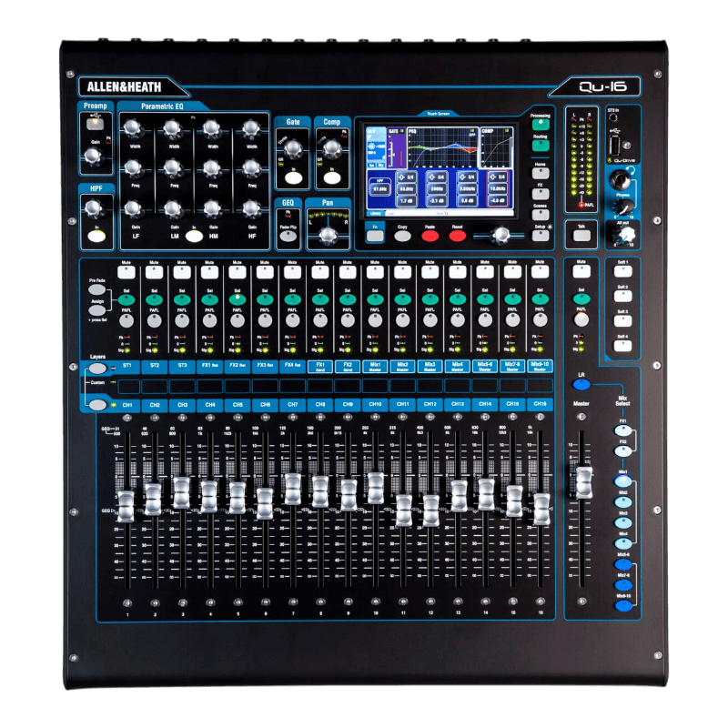The height and width of the screenshot is (728, 728).
Task: Click the Qu-Drive USB port
Action: pos(615,146)
